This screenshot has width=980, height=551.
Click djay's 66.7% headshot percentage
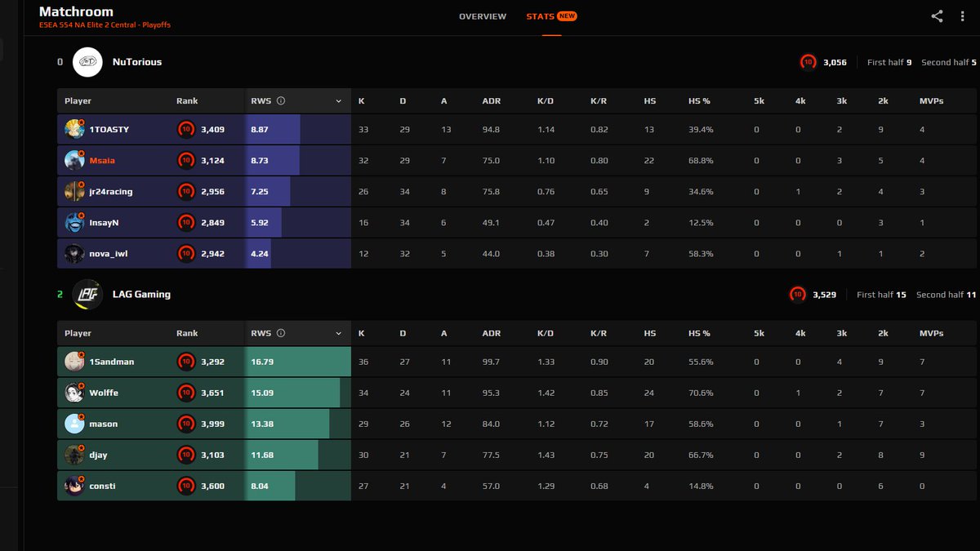point(701,455)
